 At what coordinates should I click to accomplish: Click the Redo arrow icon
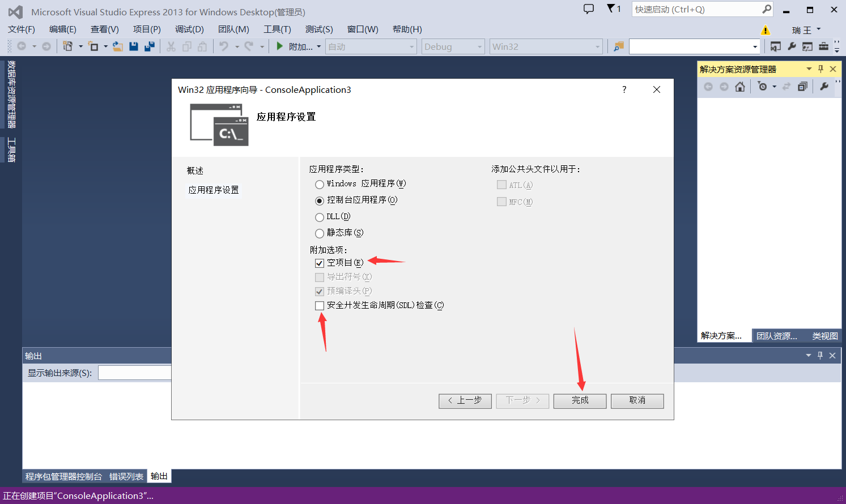point(249,46)
